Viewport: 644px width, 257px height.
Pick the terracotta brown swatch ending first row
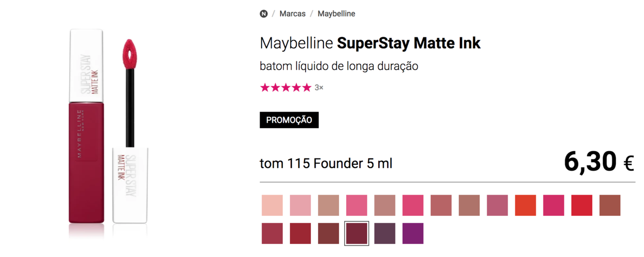(x=610, y=205)
